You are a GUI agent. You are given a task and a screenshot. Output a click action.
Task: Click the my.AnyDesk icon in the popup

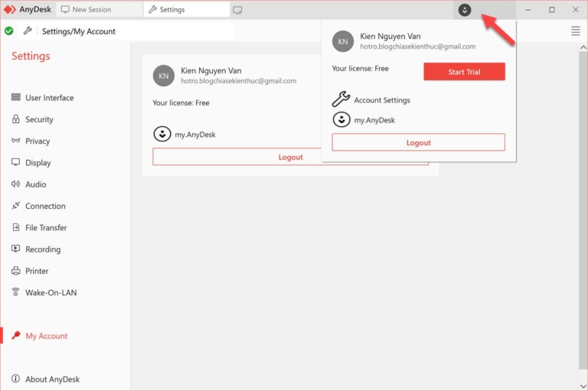[x=341, y=120]
